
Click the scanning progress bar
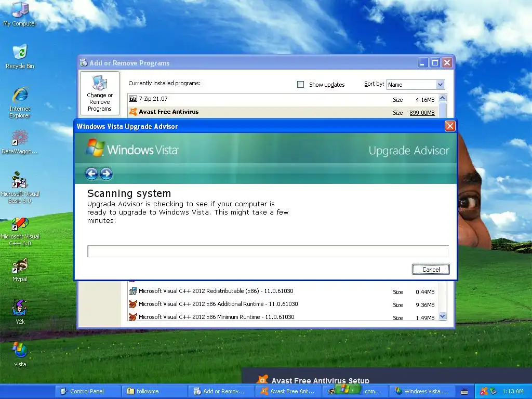(268, 251)
